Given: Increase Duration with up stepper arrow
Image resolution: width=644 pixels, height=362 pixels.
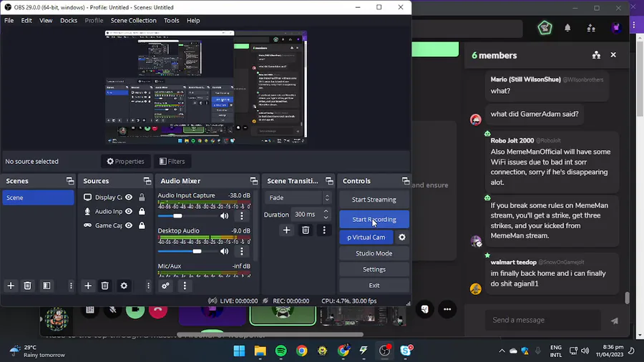Looking at the screenshot, I should pyautogui.click(x=326, y=211).
